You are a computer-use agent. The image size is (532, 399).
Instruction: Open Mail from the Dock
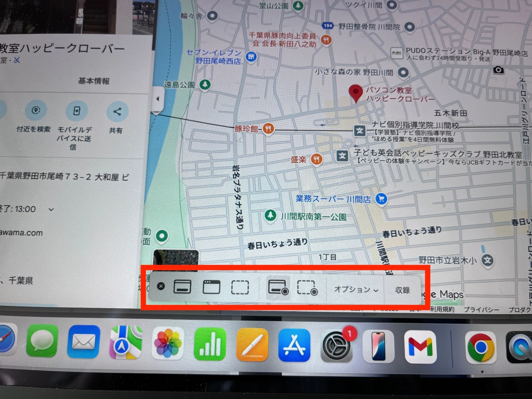(84, 342)
